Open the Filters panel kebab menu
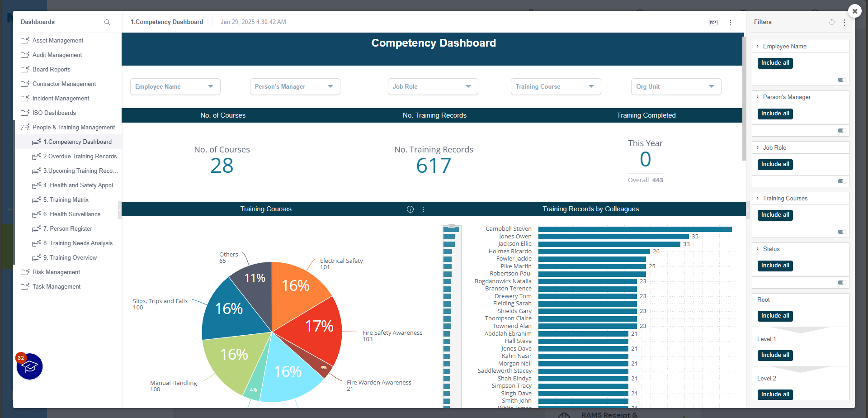 click(844, 23)
